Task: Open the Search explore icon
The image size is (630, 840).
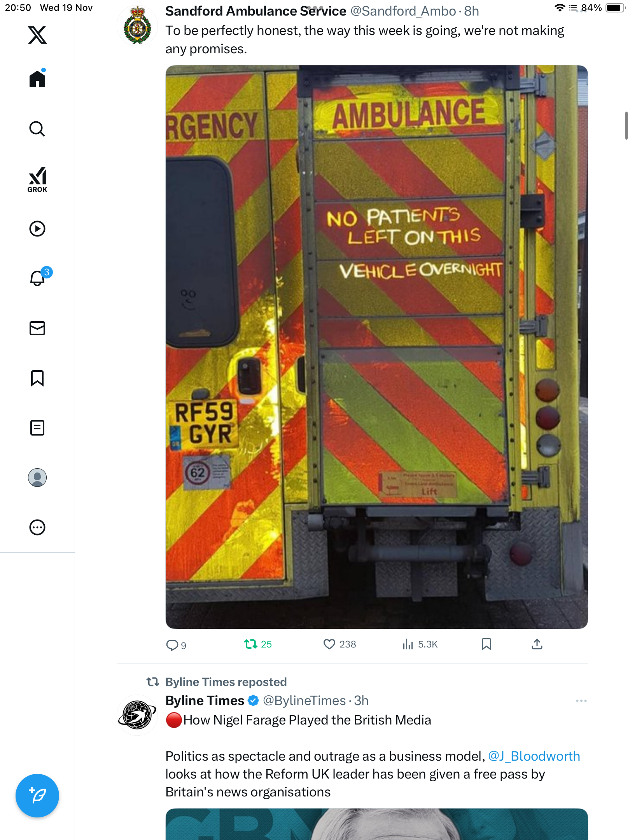Action: point(37,129)
